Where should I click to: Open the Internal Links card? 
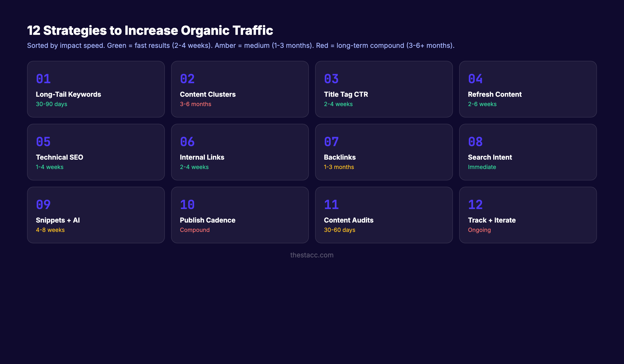tap(240, 152)
